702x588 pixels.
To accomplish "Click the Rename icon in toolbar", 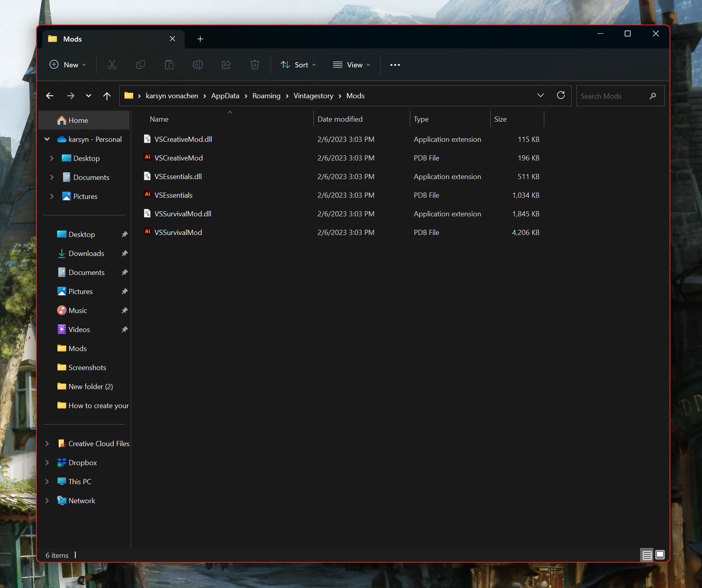I will pos(198,65).
